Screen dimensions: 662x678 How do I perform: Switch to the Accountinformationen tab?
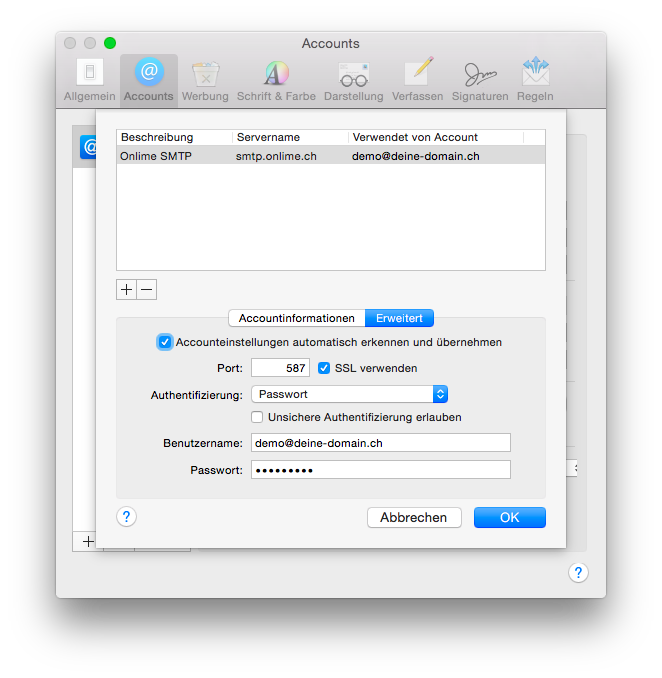297,318
